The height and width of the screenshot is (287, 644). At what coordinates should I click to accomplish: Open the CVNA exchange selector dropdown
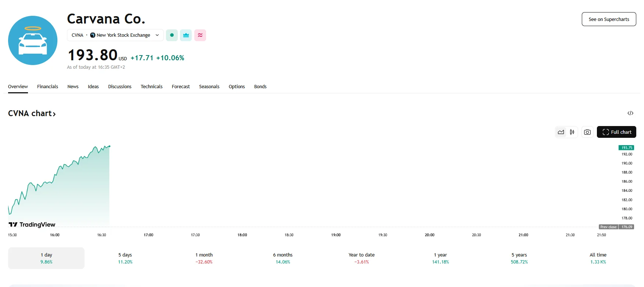coord(115,35)
